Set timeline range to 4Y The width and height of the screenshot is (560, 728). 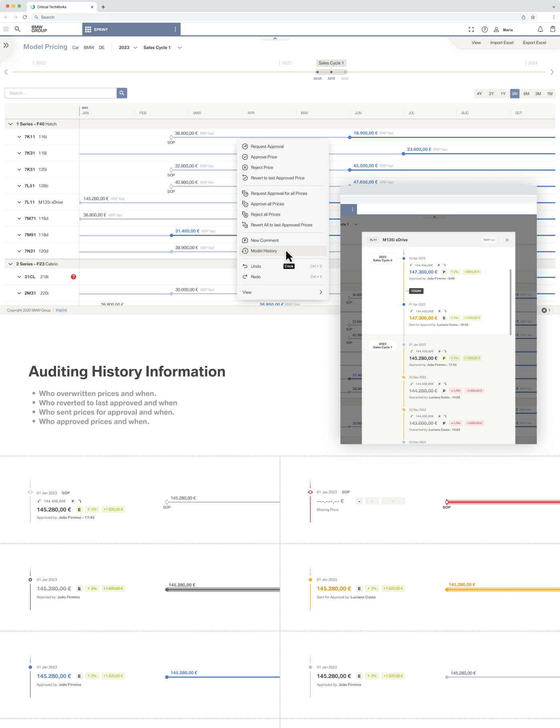(x=479, y=94)
